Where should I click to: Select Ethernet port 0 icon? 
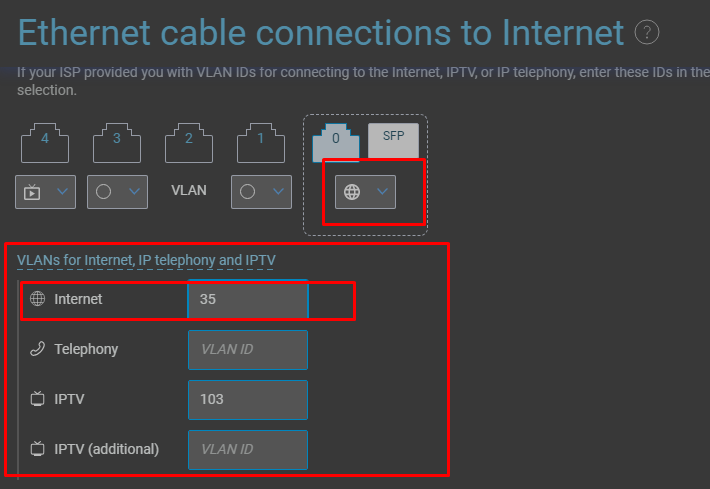pyautogui.click(x=336, y=143)
